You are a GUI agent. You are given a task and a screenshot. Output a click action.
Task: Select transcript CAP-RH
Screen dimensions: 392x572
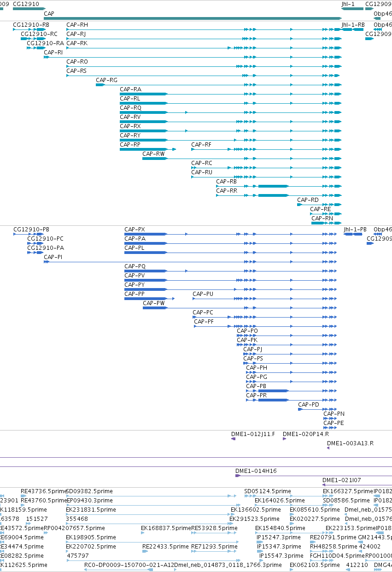tap(204, 29)
